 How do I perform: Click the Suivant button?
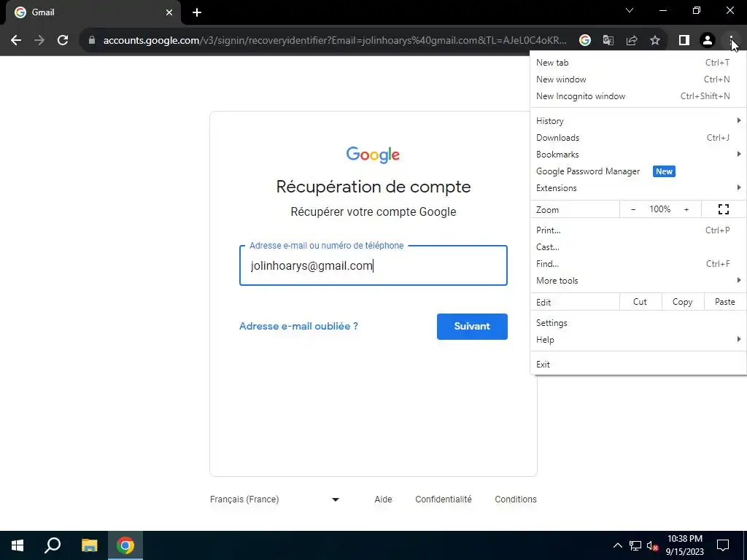pyautogui.click(x=472, y=326)
